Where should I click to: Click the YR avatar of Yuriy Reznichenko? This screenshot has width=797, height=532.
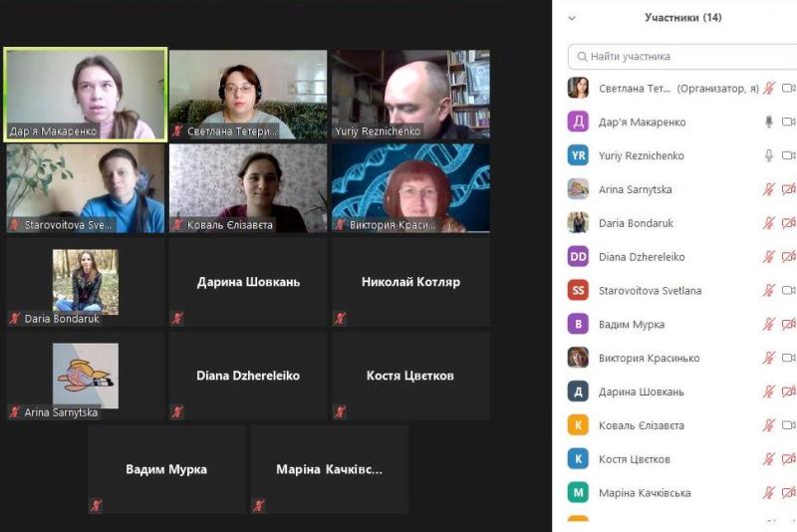tap(578, 155)
